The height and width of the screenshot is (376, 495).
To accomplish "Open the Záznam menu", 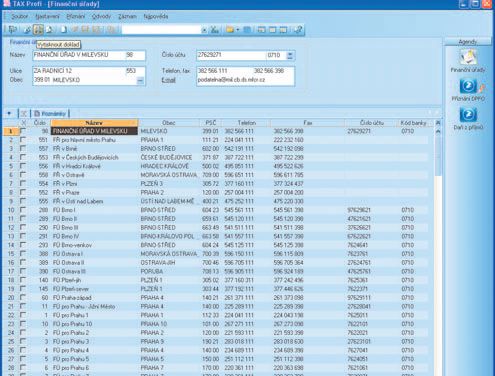I will click(x=127, y=16).
